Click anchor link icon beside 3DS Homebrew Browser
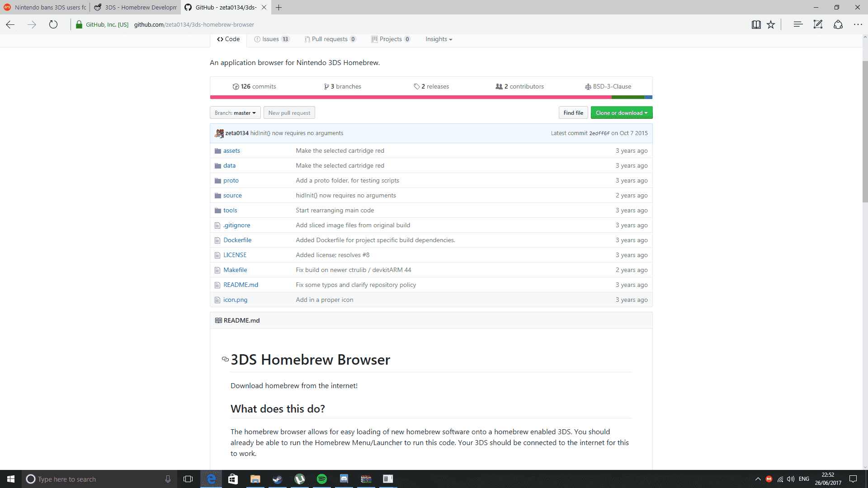The height and width of the screenshot is (488, 868). point(225,359)
